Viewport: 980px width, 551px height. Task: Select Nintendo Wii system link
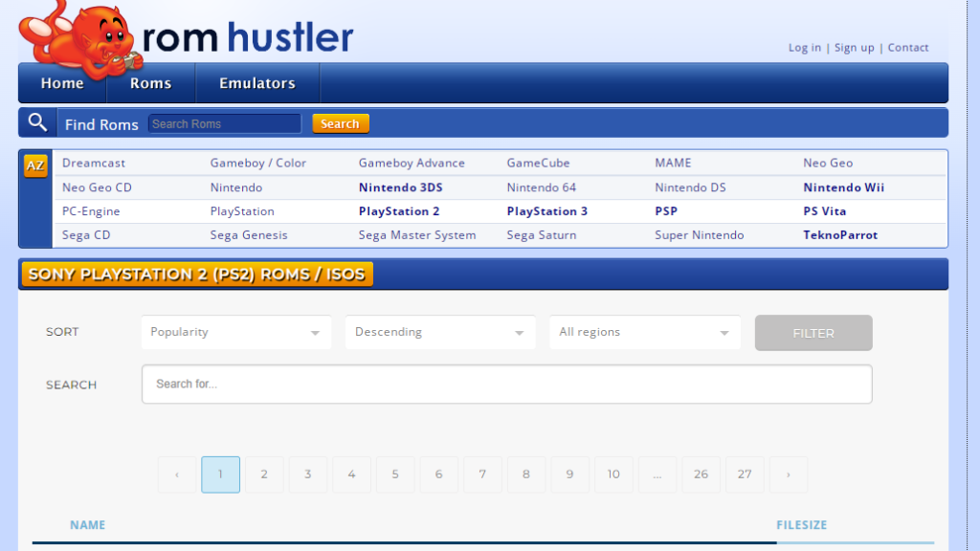tap(844, 187)
